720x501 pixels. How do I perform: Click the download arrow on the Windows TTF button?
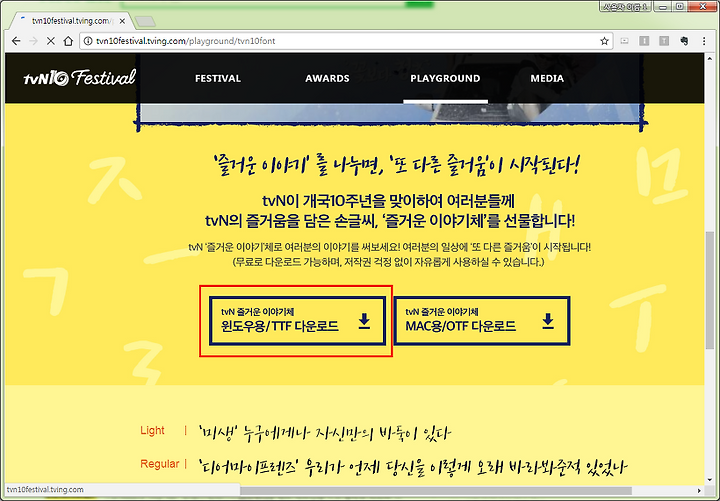(x=364, y=321)
